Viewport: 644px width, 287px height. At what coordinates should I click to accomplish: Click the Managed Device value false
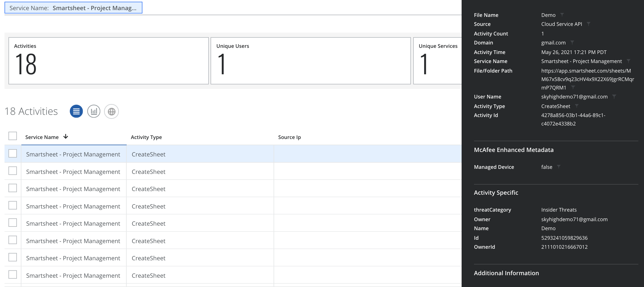(547, 167)
